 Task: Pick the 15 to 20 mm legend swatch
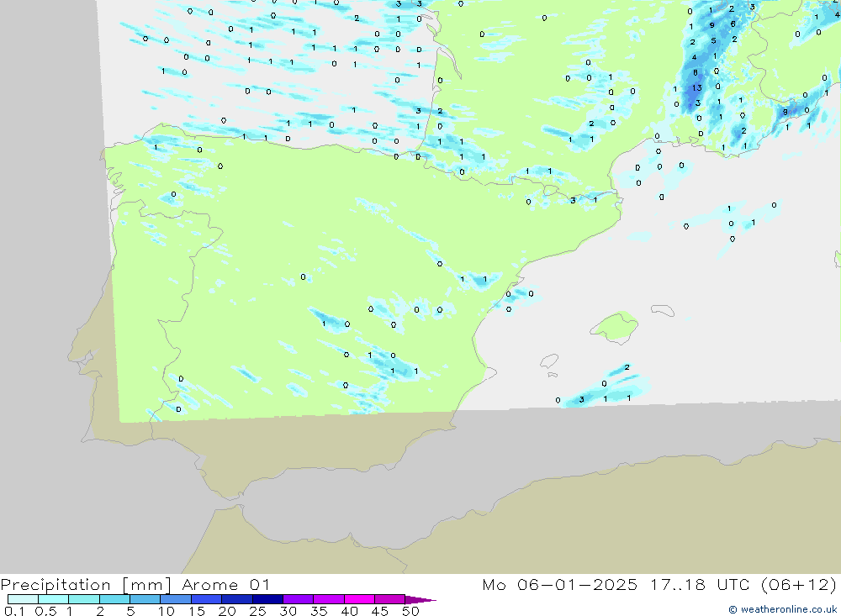click(207, 599)
